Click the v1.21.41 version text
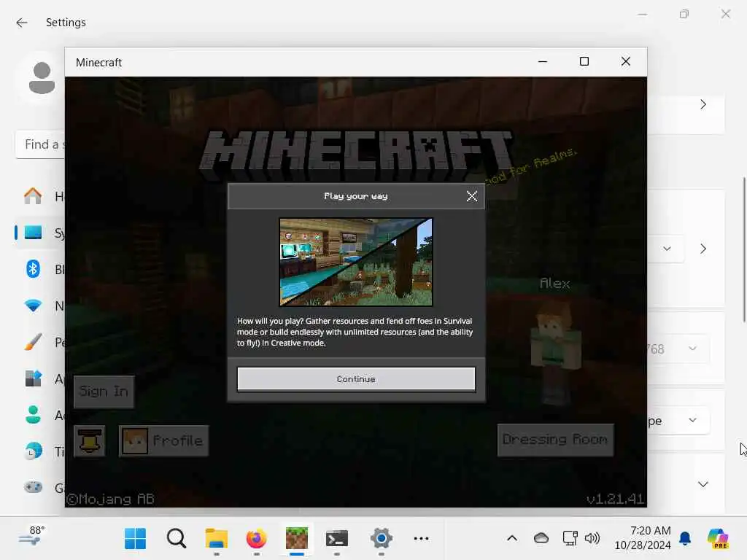Image resolution: width=747 pixels, height=560 pixels. tap(615, 499)
